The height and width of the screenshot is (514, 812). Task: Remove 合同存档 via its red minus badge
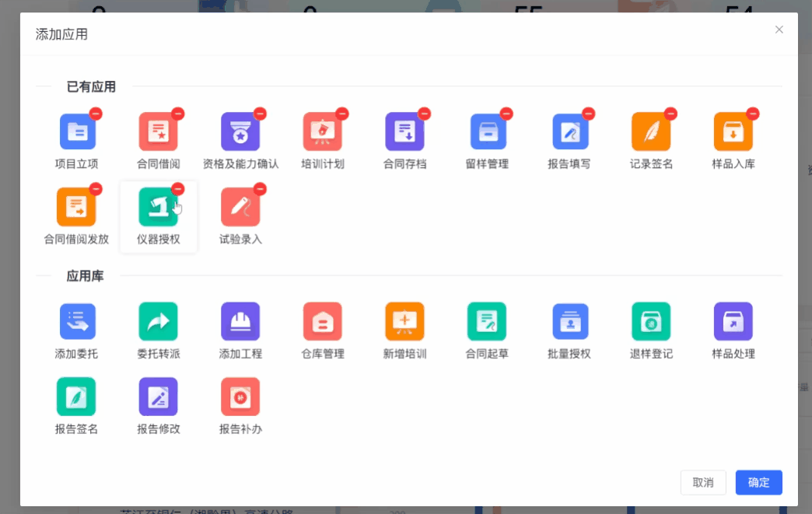(x=425, y=114)
